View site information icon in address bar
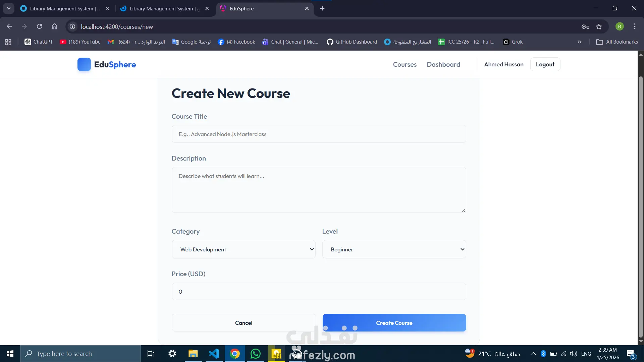The image size is (644, 362). pyautogui.click(x=72, y=26)
